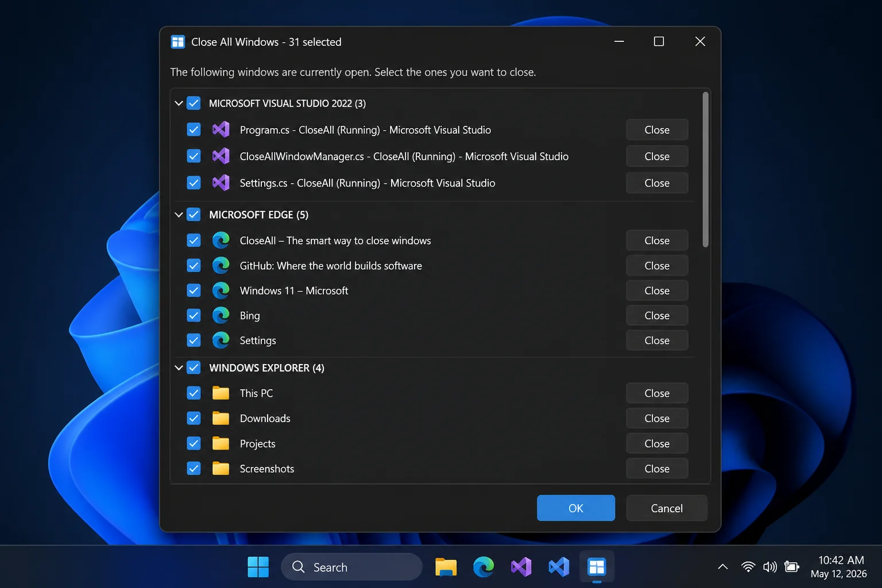Screen dimensions: 882x588
Task: Click the window list vertical scrollbar thumb
Action: click(x=706, y=169)
